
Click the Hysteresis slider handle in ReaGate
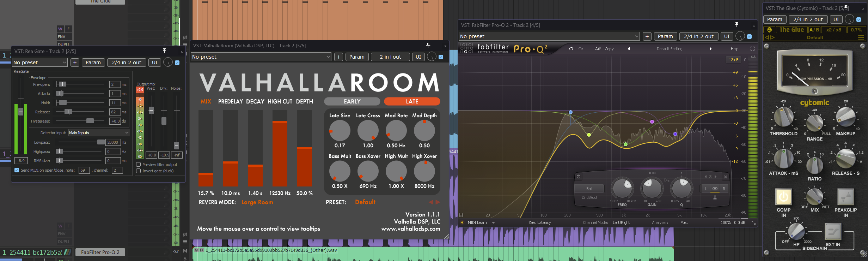pos(90,121)
